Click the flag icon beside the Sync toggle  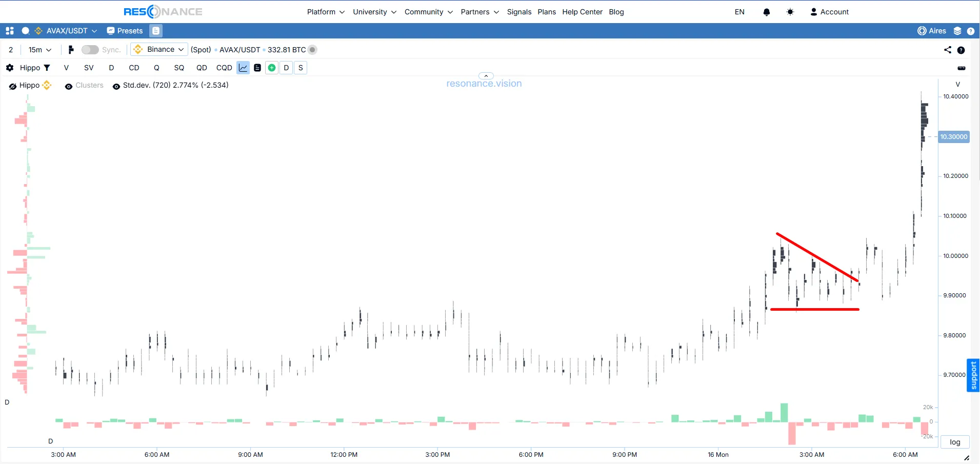tap(71, 49)
